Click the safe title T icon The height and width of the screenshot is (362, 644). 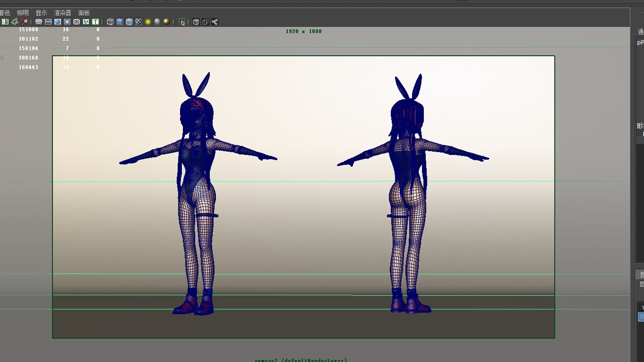(95, 22)
